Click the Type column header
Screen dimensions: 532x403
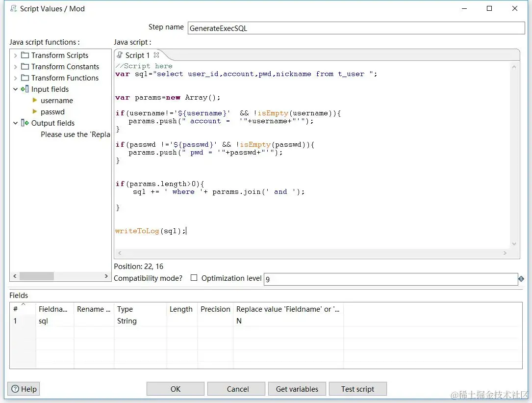pos(140,309)
